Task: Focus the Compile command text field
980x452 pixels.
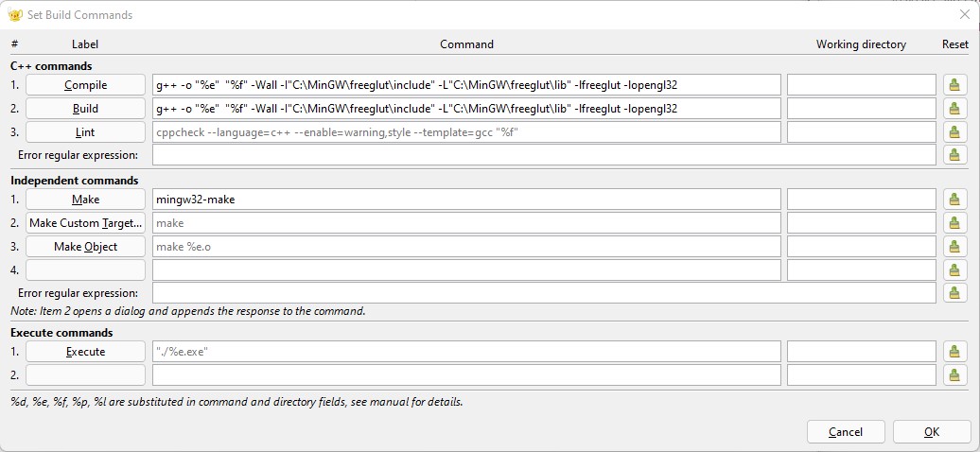Action: tap(465, 85)
